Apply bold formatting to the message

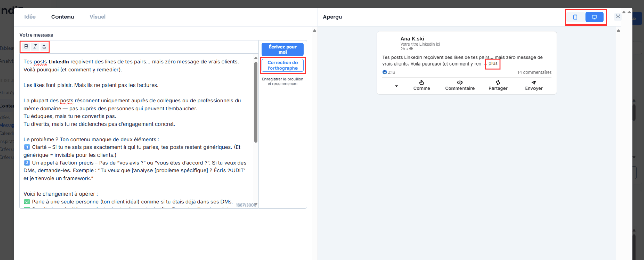[x=26, y=47]
